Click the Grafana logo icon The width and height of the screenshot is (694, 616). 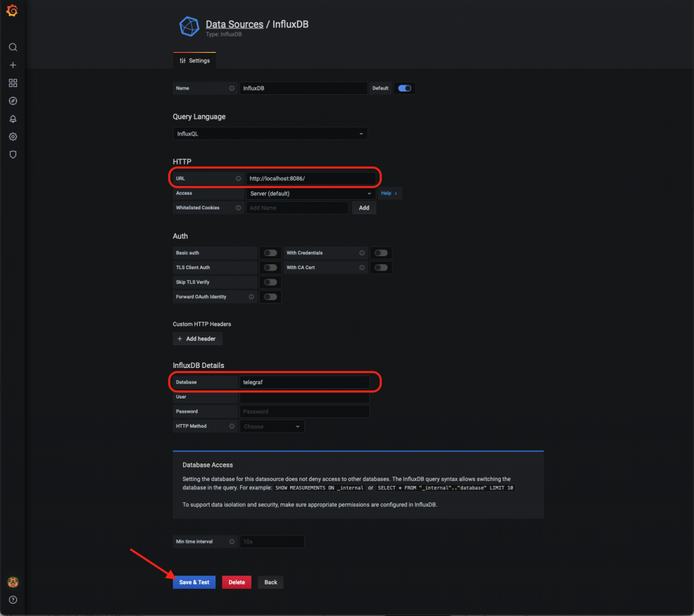coord(12,10)
